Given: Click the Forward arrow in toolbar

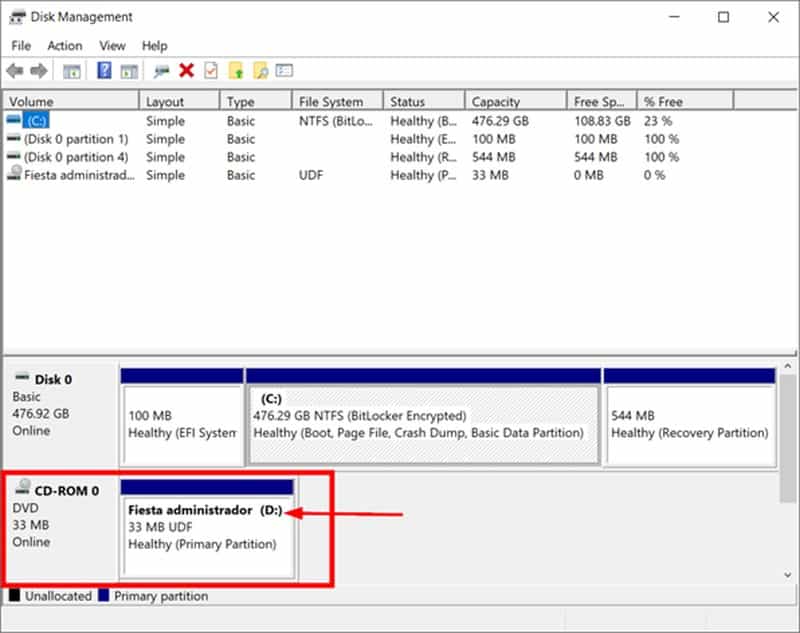Looking at the screenshot, I should coord(38,71).
